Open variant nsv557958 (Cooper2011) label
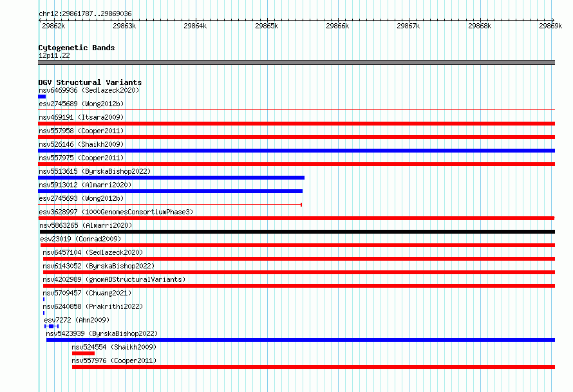Image resolution: width=573 pixels, height=392 pixels. 81,131
